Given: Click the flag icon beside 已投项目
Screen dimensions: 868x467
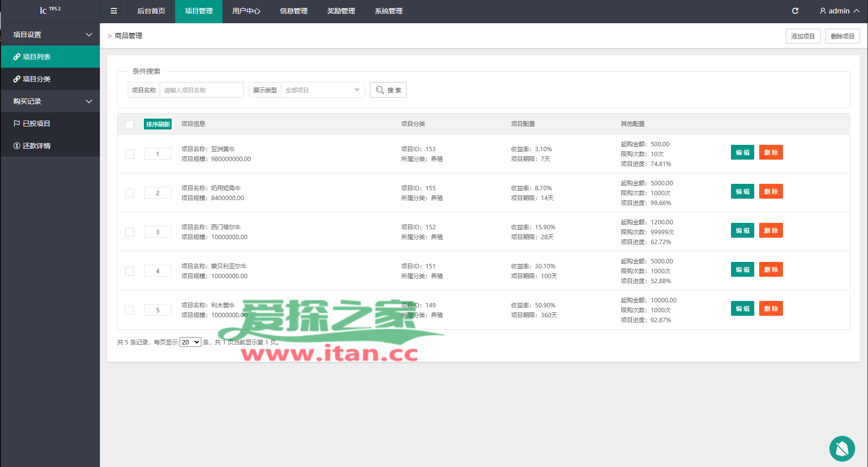Looking at the screenshot, I should pos(17,124).
